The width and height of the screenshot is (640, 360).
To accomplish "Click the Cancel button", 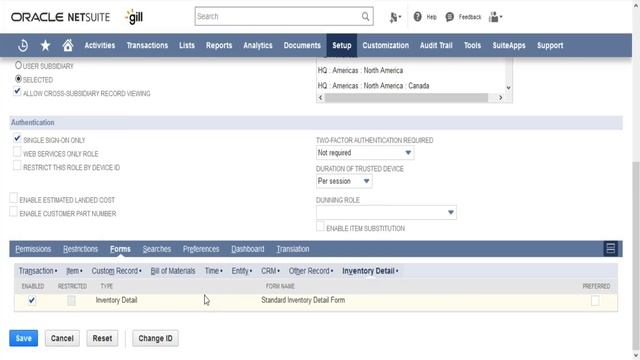I will click(62, 338).
